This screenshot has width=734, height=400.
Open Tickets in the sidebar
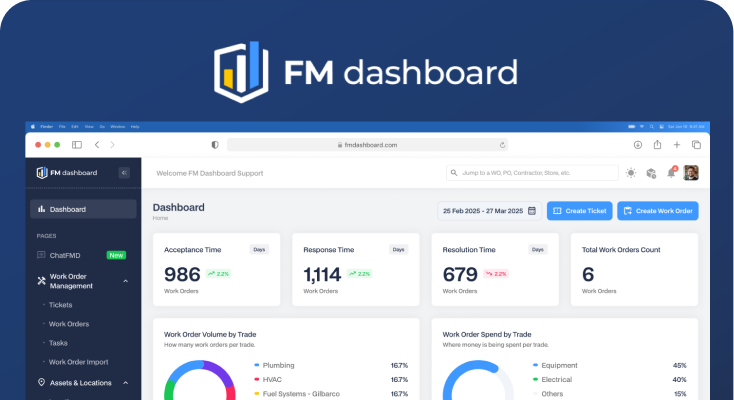tap(60, 305)
